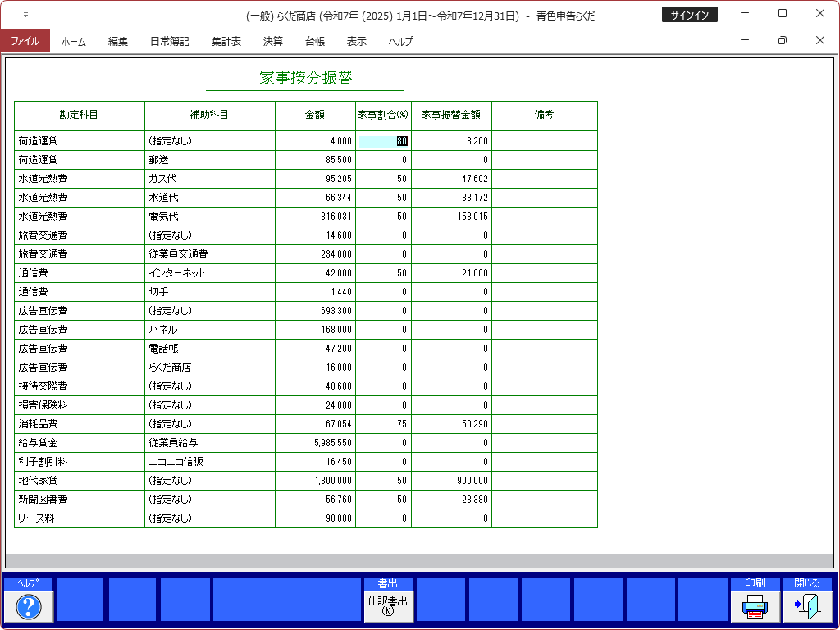Screen dimensions: 840x630
Task: Open the ホーム tab
Action: pyautogui.click(x=73, y=41)
